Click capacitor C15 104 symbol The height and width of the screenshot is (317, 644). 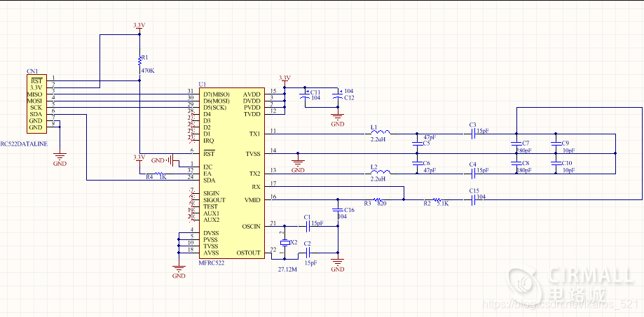(473, 199)
